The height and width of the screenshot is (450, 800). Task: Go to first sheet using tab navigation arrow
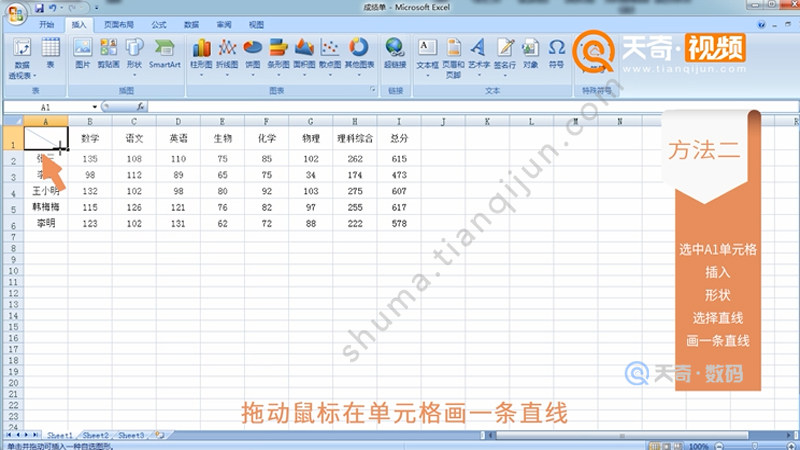(x=9, y=435)
